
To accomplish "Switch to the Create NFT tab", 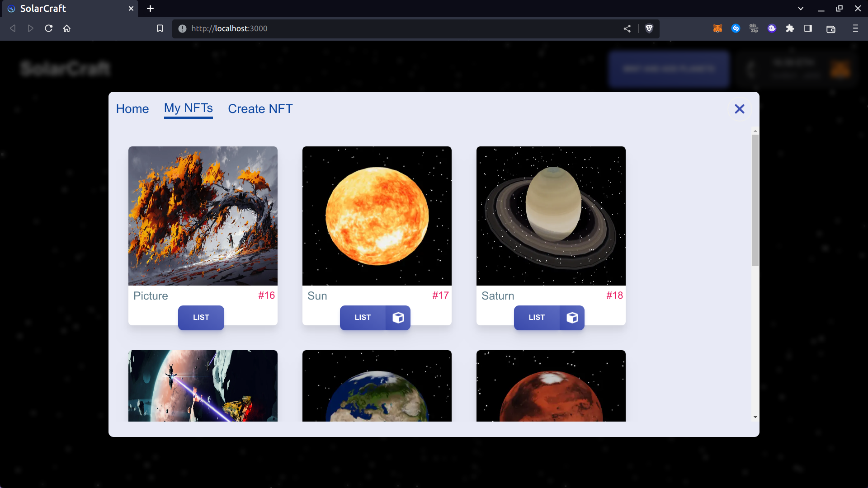I will [260, 109].
